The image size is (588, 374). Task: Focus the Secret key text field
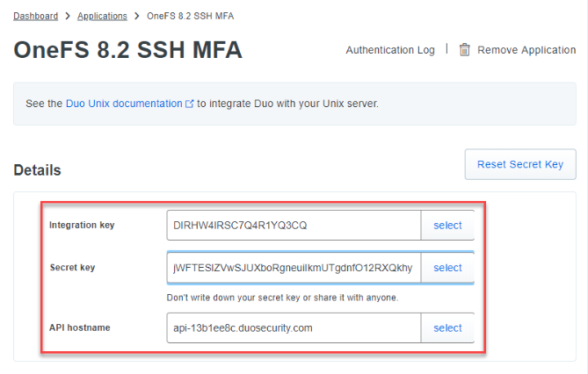[x=294, y=268]
